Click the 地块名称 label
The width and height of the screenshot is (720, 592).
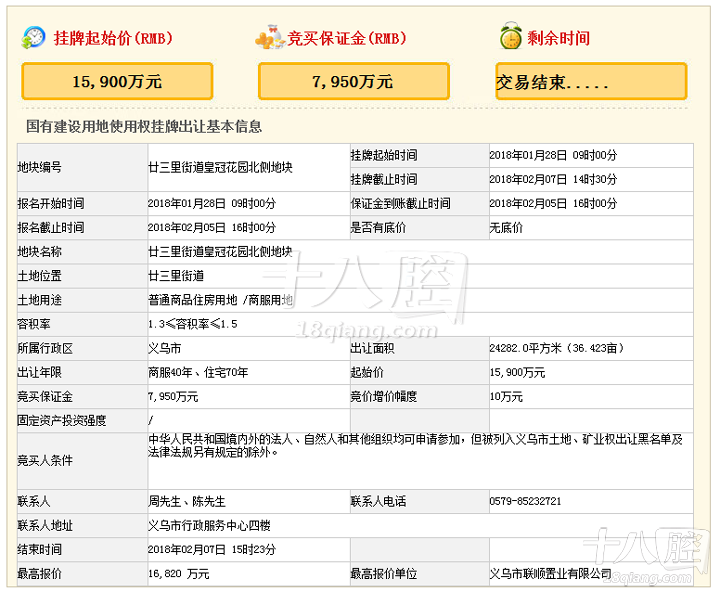point(39,252)
